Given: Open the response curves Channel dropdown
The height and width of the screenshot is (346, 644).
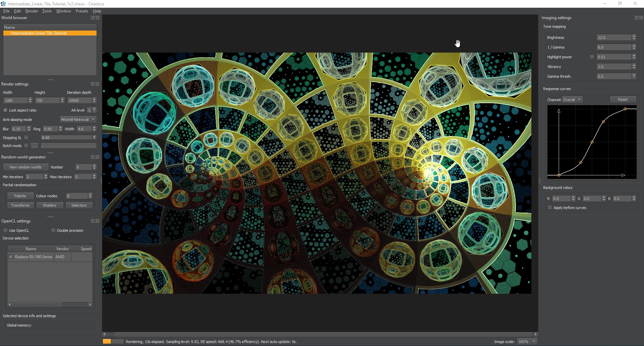Looking at the screenshot, I should click(572, 100).
